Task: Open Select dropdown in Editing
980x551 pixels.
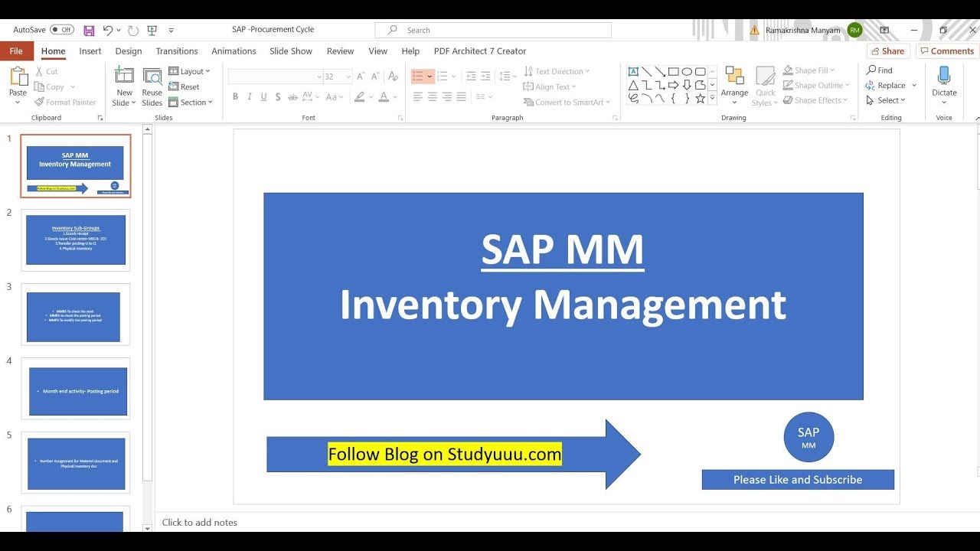Action: point(887,100)
